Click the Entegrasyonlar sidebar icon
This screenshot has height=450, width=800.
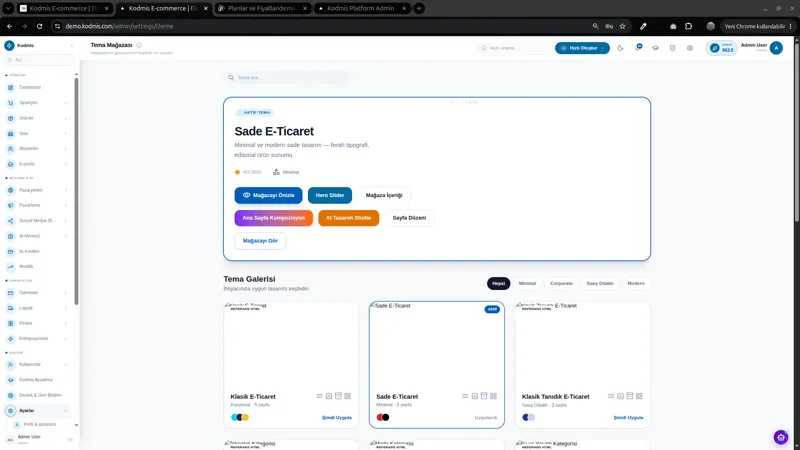(x=11, y=338)
